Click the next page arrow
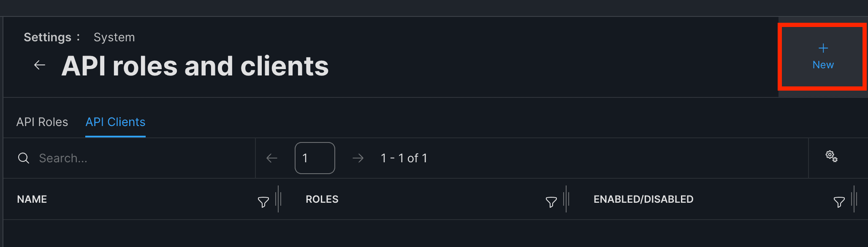The image size is (868, 247). click(x=358, y=158)
